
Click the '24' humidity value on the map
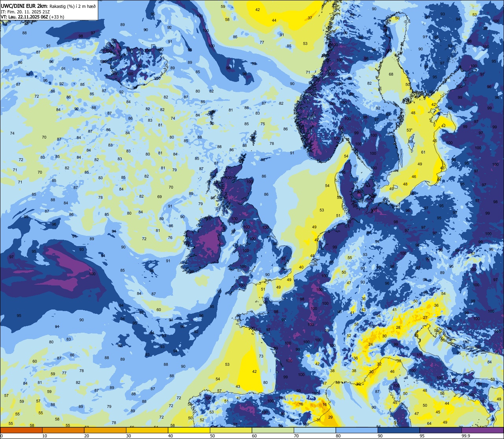[x=371, y=345]
